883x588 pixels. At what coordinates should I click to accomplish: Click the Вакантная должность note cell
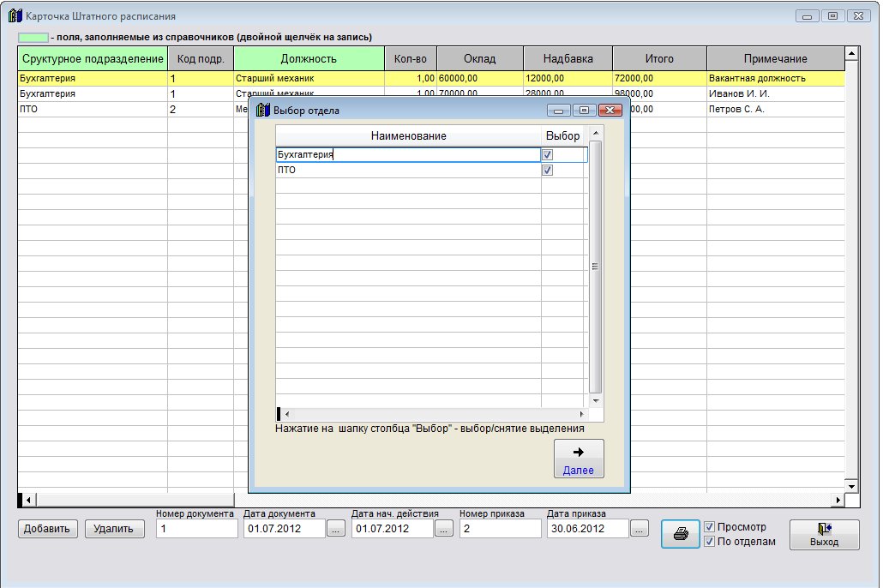776,78
